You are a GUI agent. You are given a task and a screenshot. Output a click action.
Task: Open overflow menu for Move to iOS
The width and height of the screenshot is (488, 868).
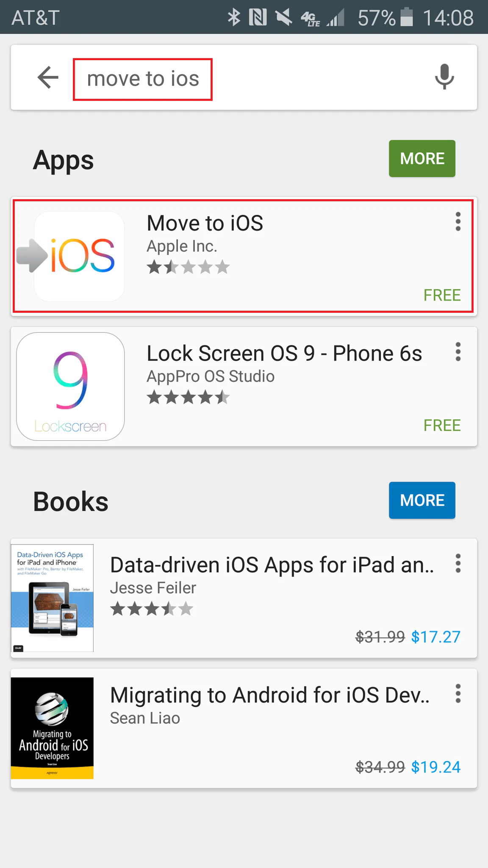pos(458,222)
